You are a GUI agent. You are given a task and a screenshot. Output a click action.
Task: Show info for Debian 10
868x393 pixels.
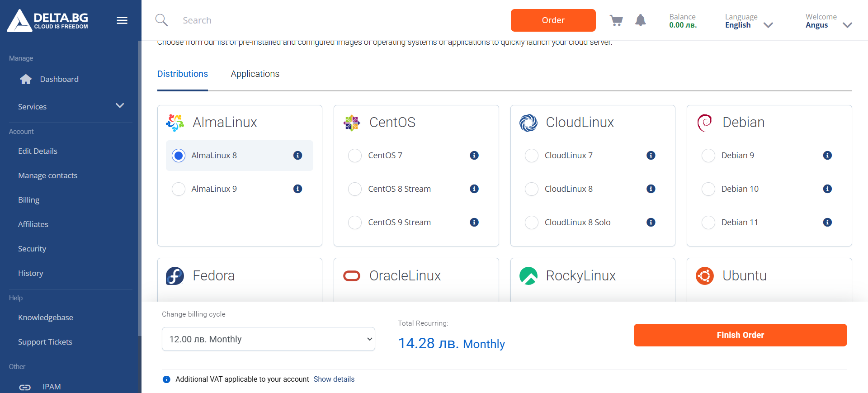[x=827, y=189]
